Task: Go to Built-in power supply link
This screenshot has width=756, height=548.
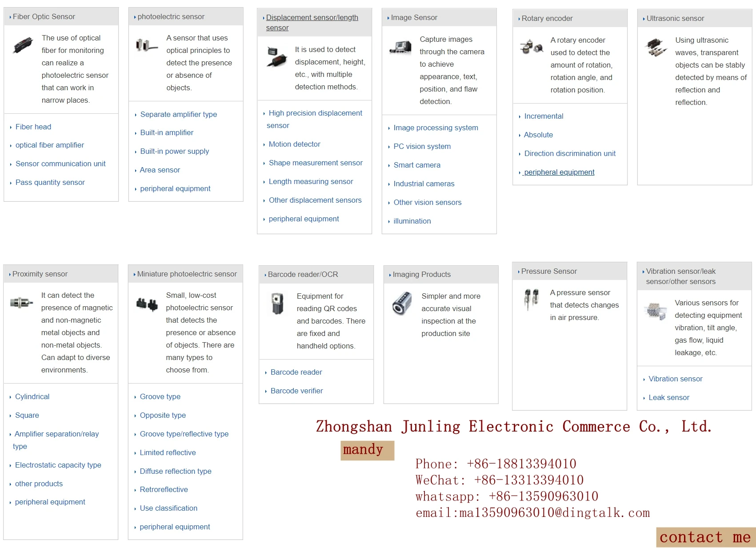Action: (175, 151)
